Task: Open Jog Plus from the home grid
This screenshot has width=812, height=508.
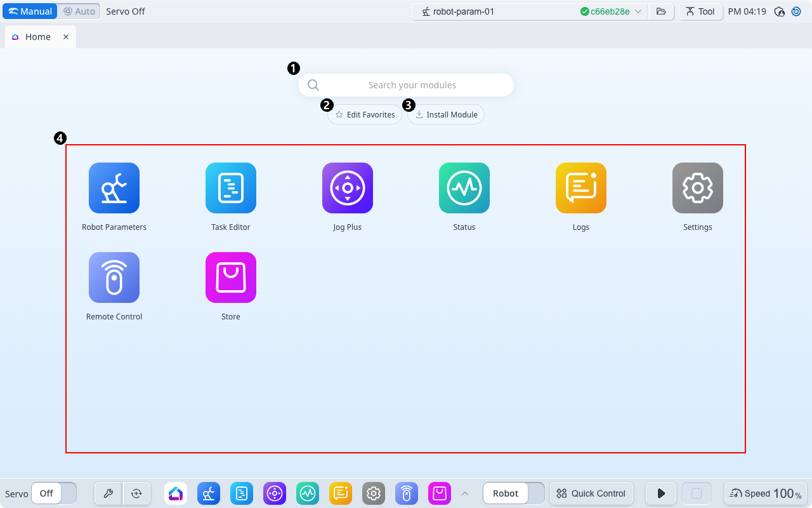Action: (348, 188)
